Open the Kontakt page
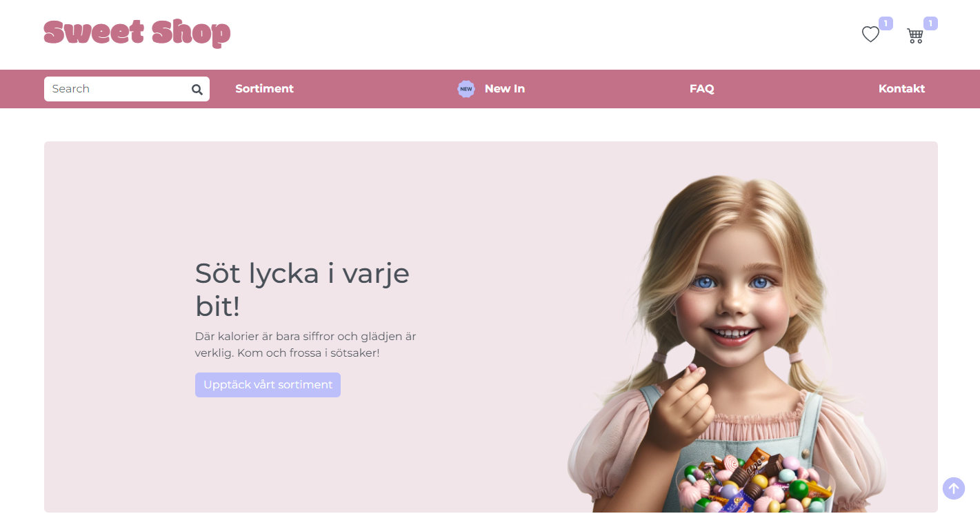980x516 pixels. pyautogui.click(x=901, y=88)
